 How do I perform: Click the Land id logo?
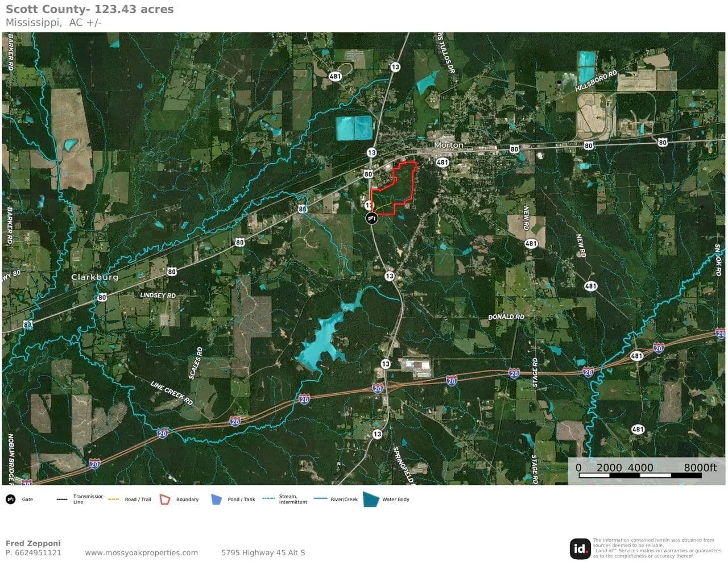(x=580, y=548)
